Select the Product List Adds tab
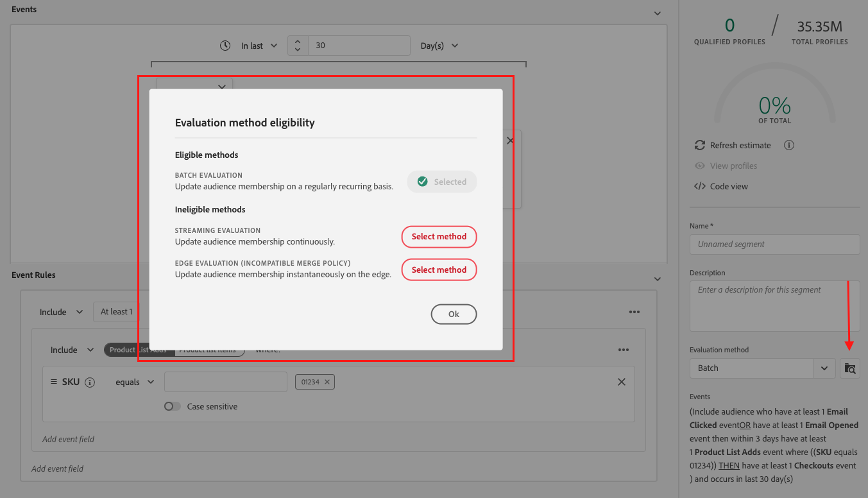 click(x=137, y=350)
